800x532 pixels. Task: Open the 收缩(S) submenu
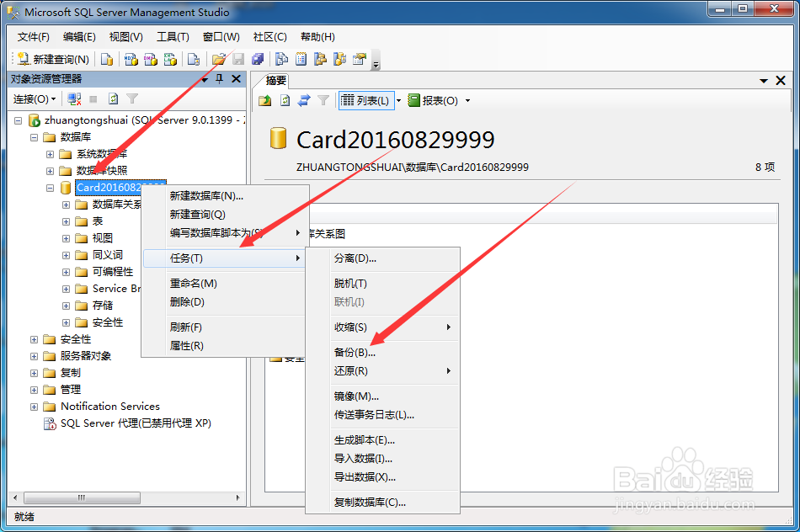pos(382,327)
